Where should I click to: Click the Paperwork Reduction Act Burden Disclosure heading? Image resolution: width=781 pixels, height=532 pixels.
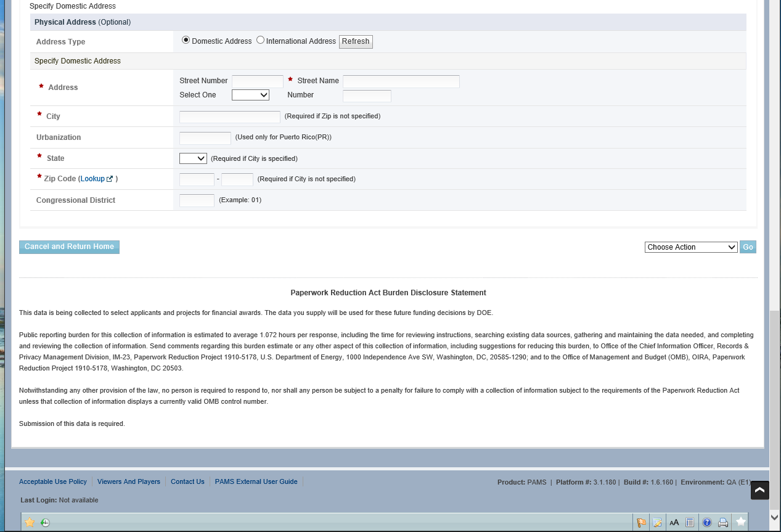click(388, 293)
